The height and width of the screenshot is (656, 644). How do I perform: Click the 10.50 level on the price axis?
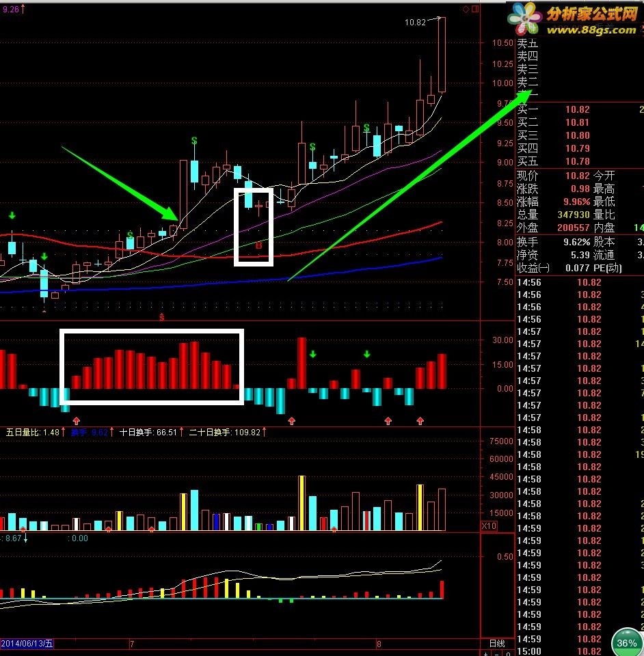click(502, 42)
